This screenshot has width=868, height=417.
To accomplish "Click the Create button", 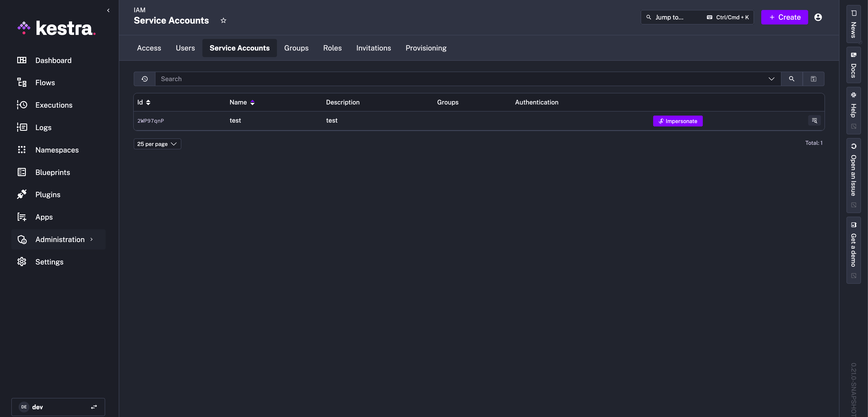I will coord(784,17).
